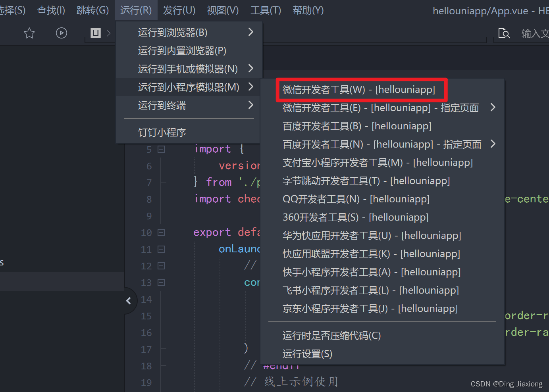Open the 查找(I) menu
Screen dimensions: 549x392
pos(51,10)
